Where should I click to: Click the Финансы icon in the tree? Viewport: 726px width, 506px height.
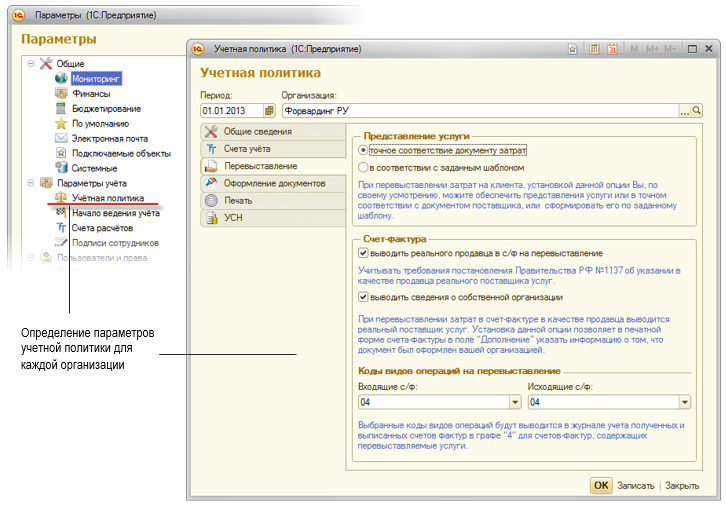point(61,93)
